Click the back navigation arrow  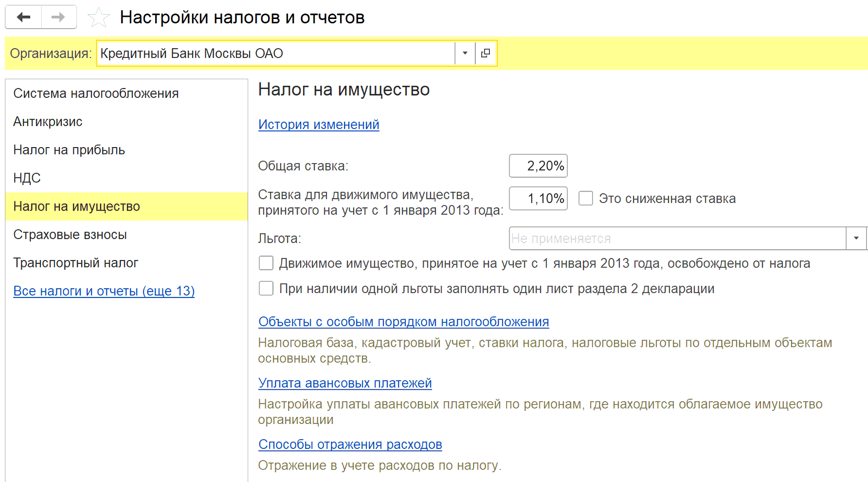[23, 17]
